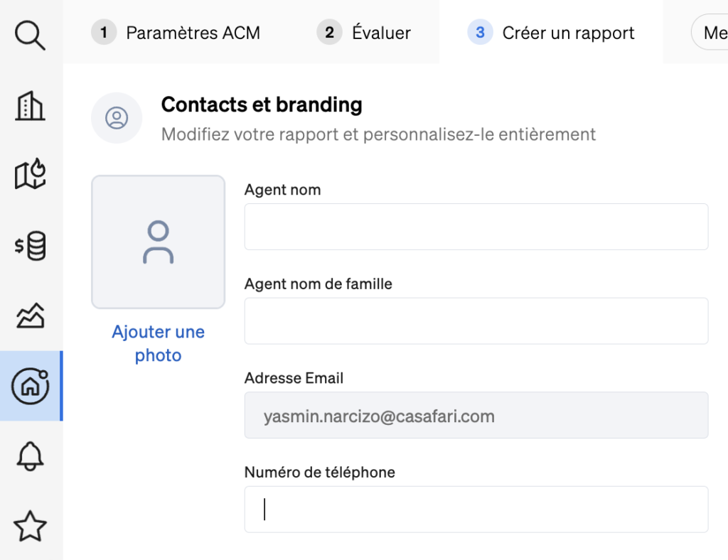Viewport: 728px width, 560px height.
Task: Click the Contacts et branding profile icon
Action: [x=117, y=118]
